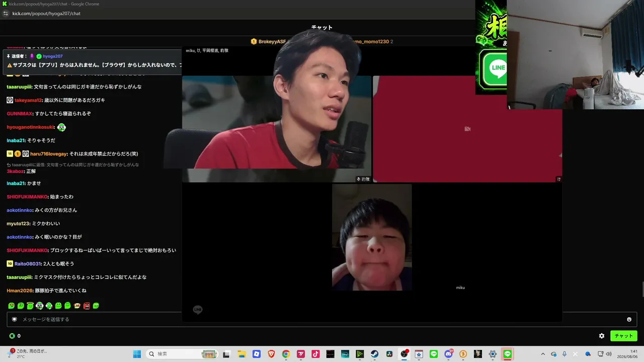Open Discord from the taskbar
The width and height of the screenshot is (644, 362).
tap(449, 354)
